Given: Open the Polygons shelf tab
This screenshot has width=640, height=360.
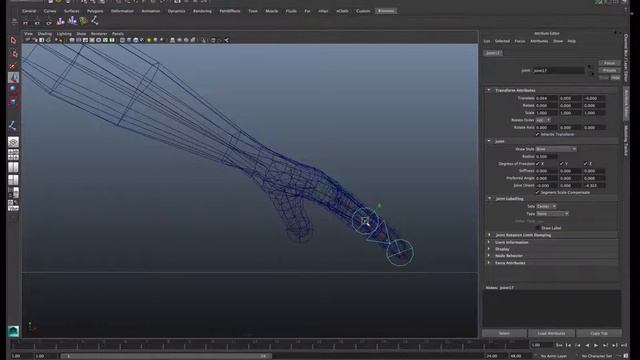Looking at the screenshot, I should click(x=95, y=11).
